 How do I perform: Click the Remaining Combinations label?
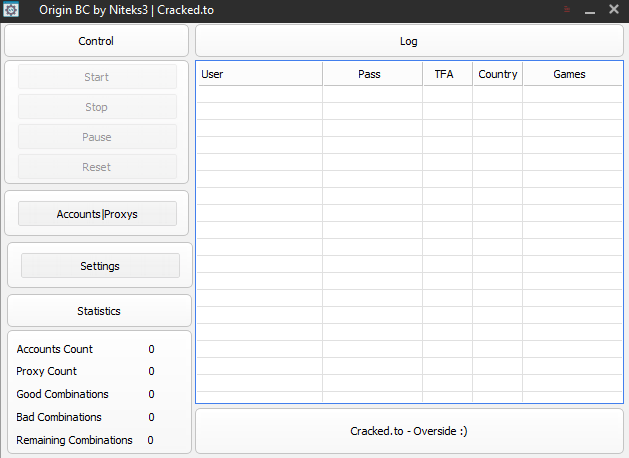click(74, 440)
